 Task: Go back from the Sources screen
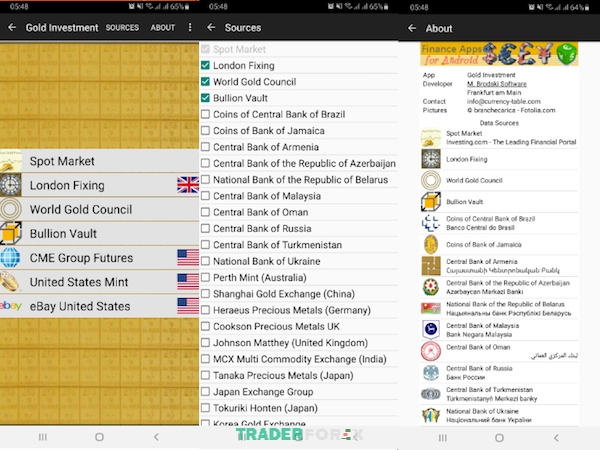(x=211, y=28)
